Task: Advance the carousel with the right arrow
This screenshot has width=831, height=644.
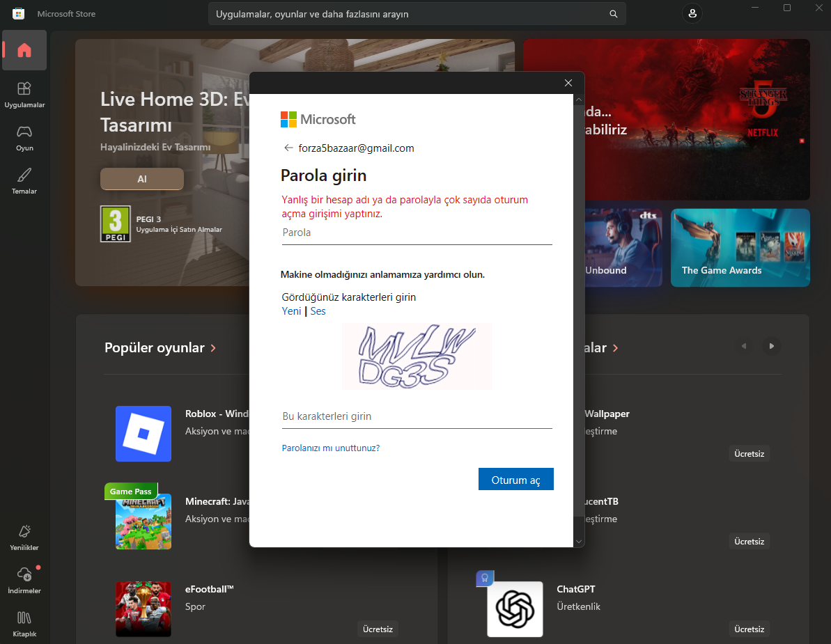Action: pyautogui.click(x=771, y=346)
